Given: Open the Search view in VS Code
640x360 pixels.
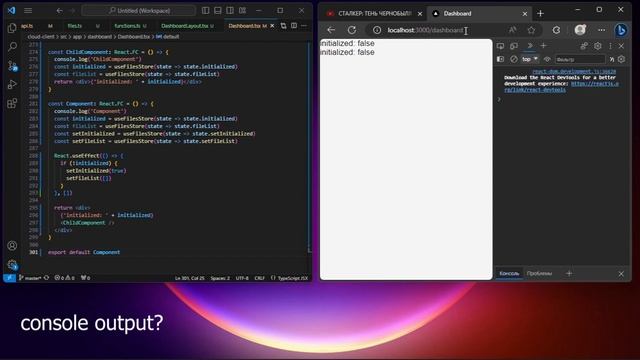Looking at the screenshot, I should pyautogui.click(x=12, y=46).
